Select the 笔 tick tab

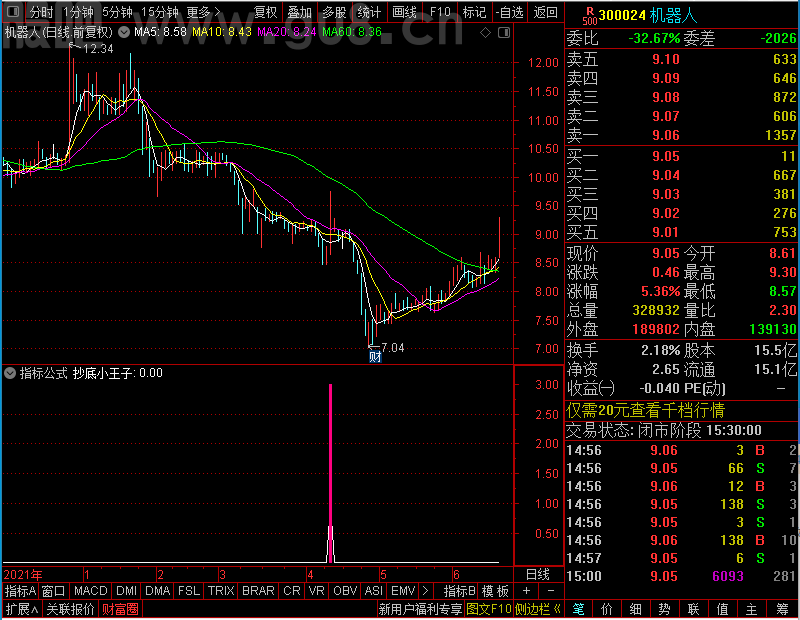point(579,609)
